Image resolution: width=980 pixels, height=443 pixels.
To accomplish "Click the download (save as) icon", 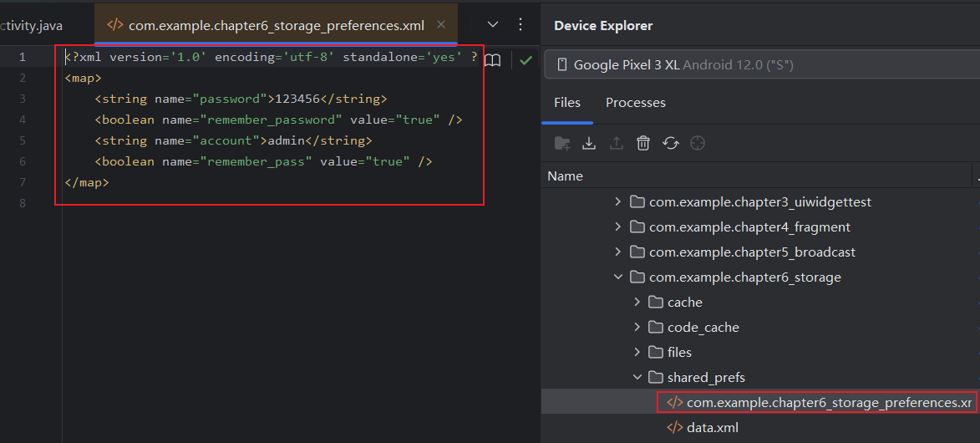I will (589, 144).
